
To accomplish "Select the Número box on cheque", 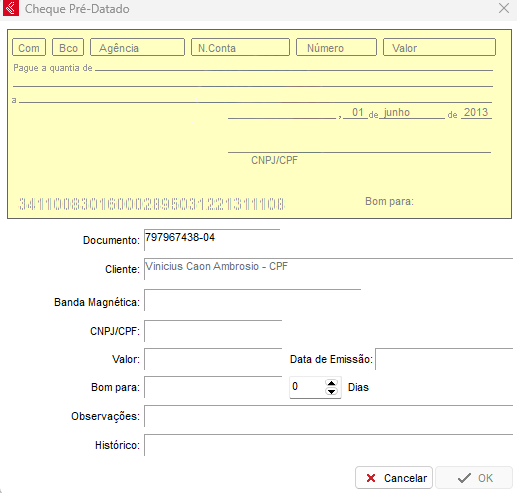I will [x=336, y=47].
